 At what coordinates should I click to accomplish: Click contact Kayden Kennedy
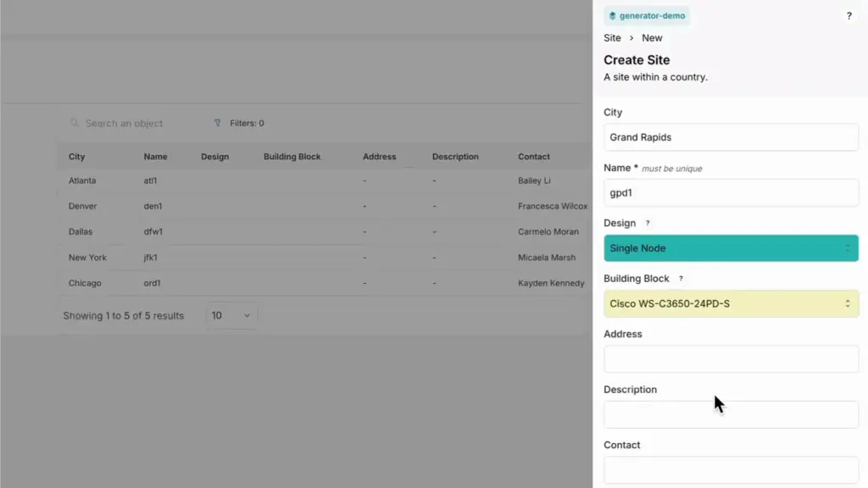551,283
